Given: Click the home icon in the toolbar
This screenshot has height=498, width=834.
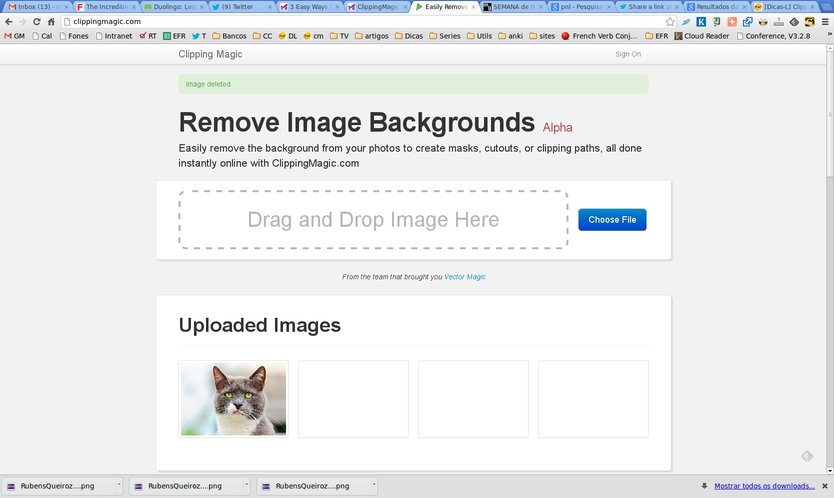Looking at the screenshot, I should click(x=51, y=22).
